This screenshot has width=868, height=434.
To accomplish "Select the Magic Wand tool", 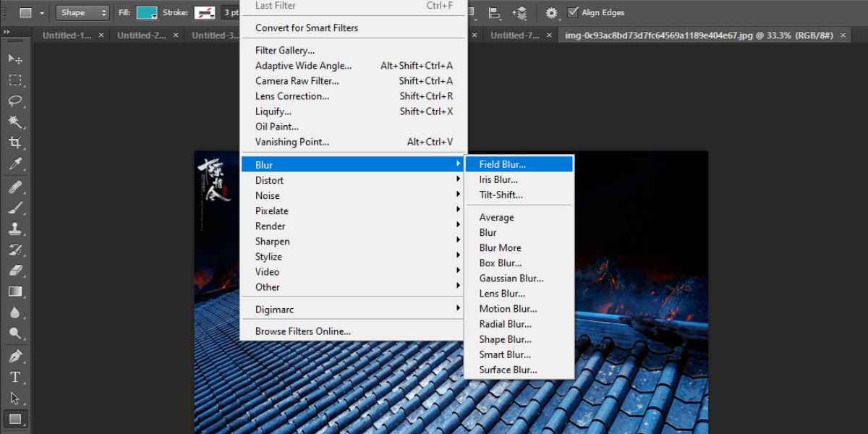I will coord(15,122).
